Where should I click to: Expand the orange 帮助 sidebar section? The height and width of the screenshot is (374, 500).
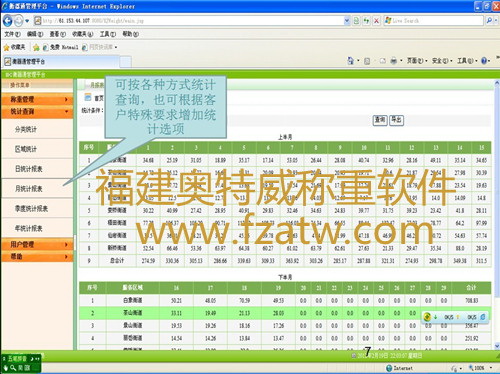point(37,257)
